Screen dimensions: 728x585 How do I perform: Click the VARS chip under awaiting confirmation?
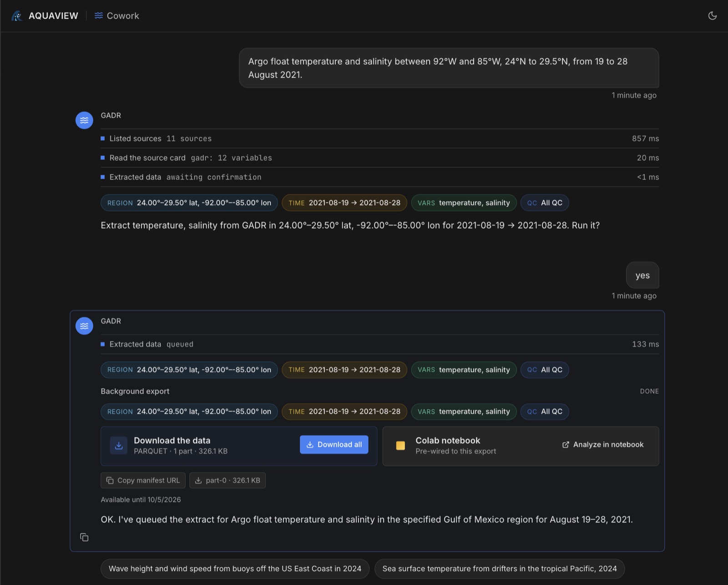pos(464,203)
